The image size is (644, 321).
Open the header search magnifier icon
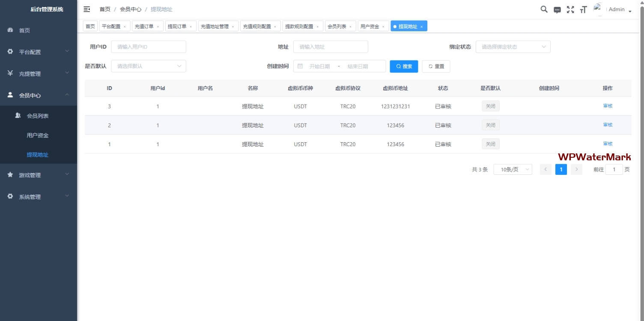tap(544, 9)
